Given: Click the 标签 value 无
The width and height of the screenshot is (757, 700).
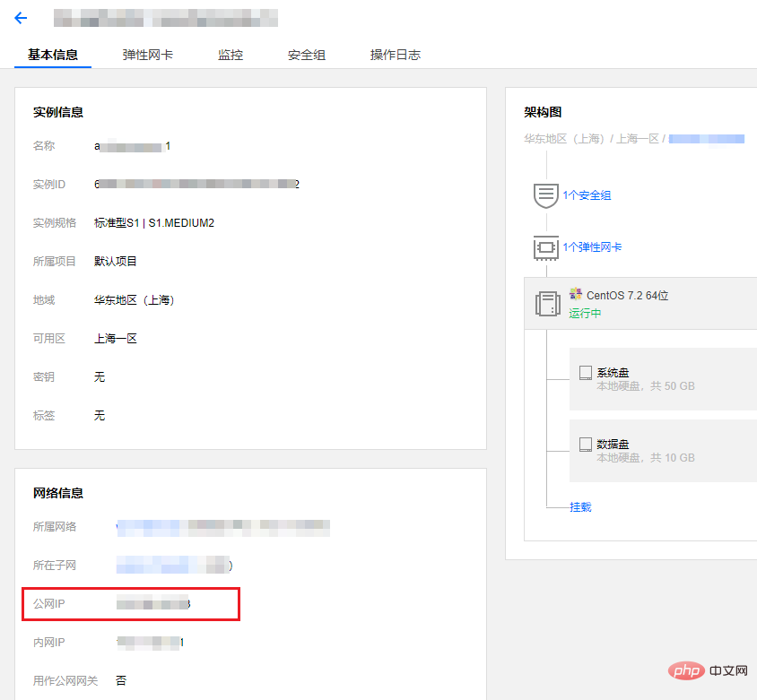Looking at the screenshot, I should pos(100,415).
